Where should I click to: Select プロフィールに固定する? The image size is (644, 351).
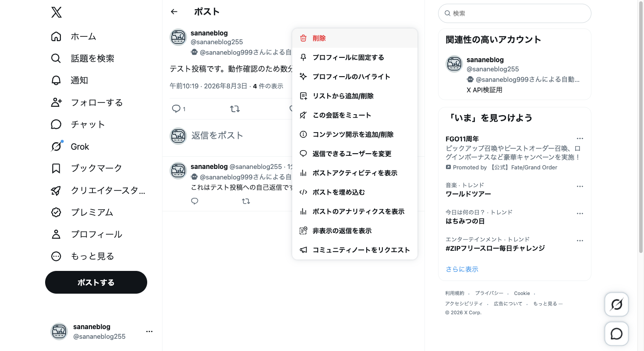click(x=355, y=57)
